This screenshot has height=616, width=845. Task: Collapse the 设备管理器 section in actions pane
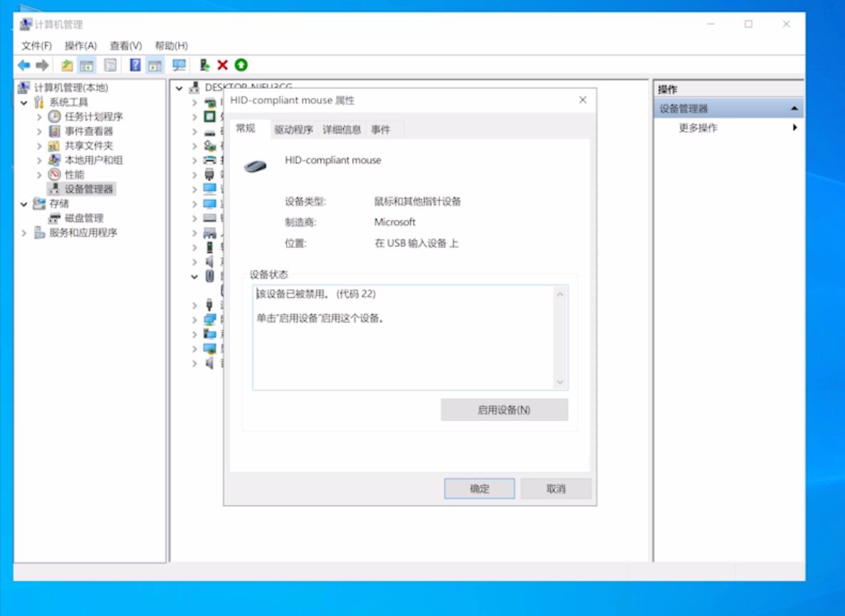point(794,109)
